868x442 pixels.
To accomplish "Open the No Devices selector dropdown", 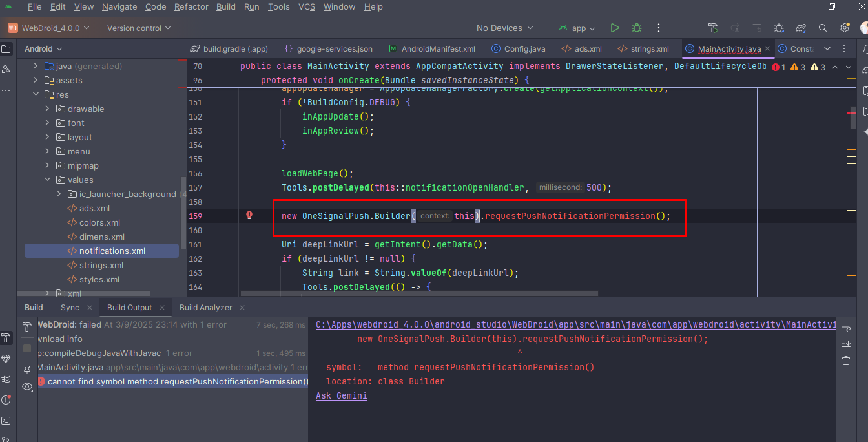I will [x=505, y=28].
